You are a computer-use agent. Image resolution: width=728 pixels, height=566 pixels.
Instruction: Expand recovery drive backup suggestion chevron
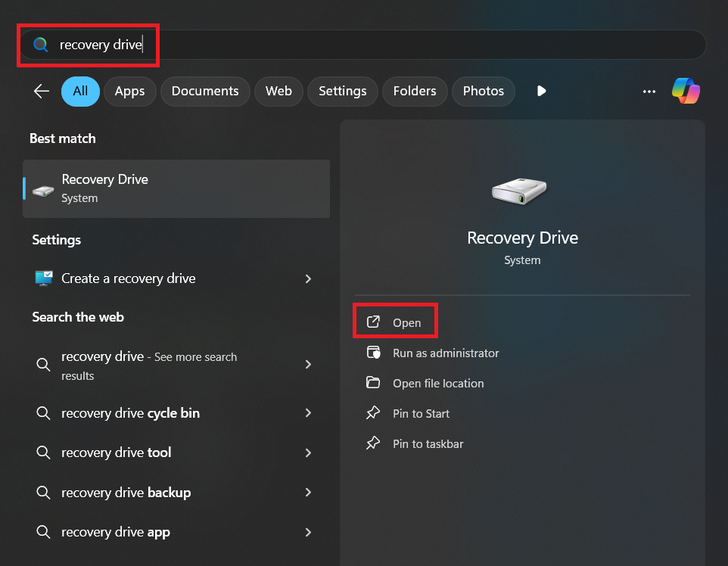pyautogui.click(x=308, y=492)
